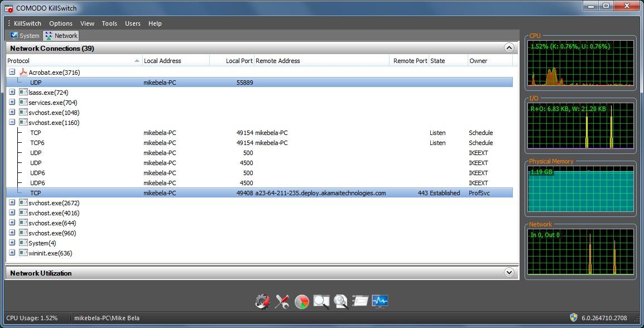Sort by the State column header
This screenshot has height=328, width=644.
pos(448,61)
